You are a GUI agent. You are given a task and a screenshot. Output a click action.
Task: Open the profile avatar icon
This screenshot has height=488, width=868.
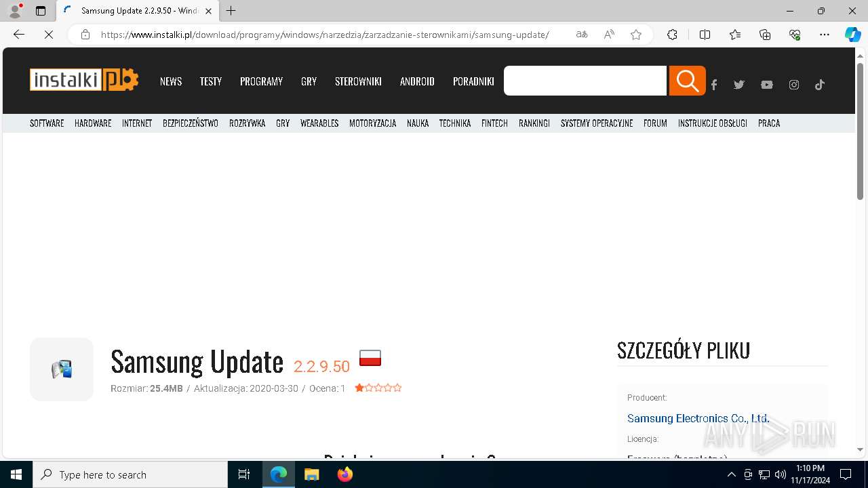tap(15, 11)
